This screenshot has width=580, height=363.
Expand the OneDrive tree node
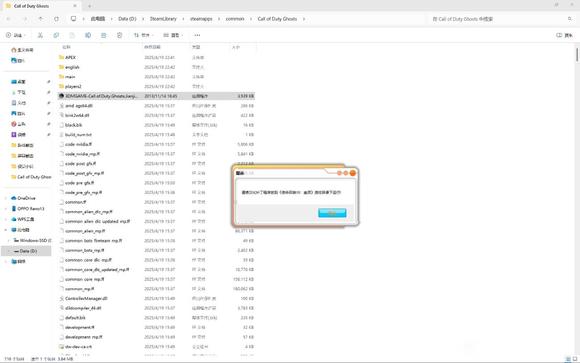(6, 198)
